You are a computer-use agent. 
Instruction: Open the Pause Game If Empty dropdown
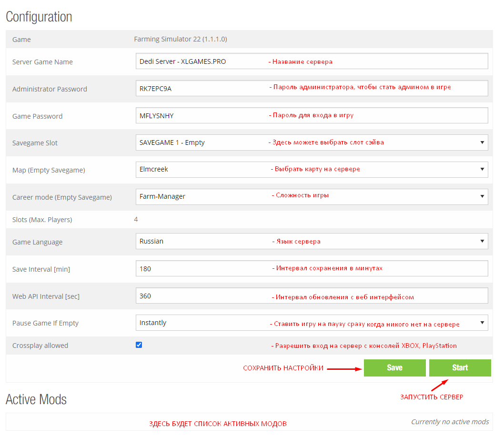[x=312, y=323]
